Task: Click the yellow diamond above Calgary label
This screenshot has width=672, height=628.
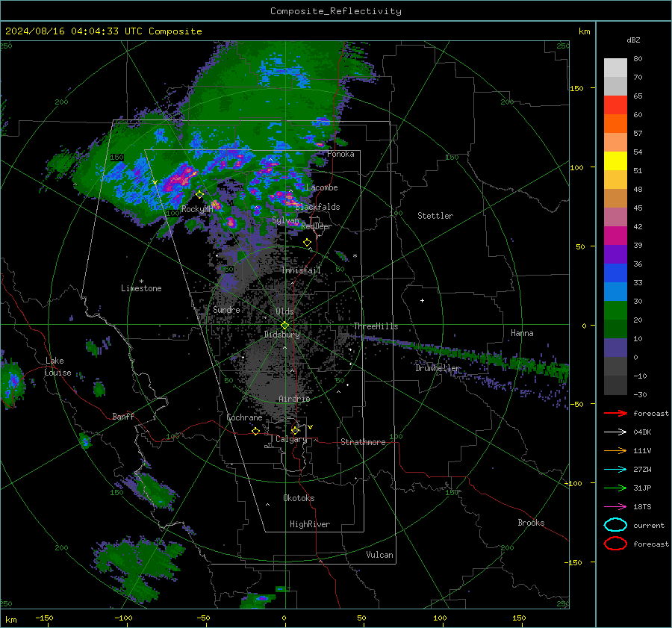Action: 295,430
